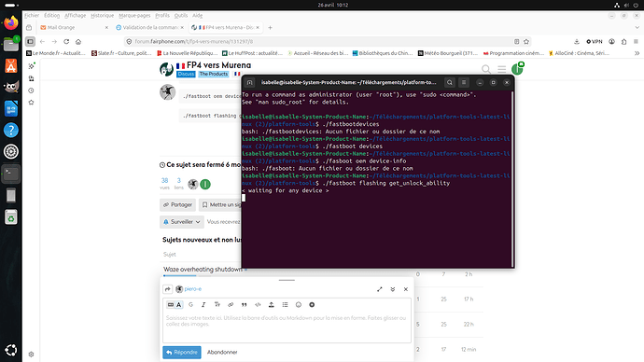Launch GIMP from the Ubuntu dock
Screen dimensions: 644x362
point(11,87)
